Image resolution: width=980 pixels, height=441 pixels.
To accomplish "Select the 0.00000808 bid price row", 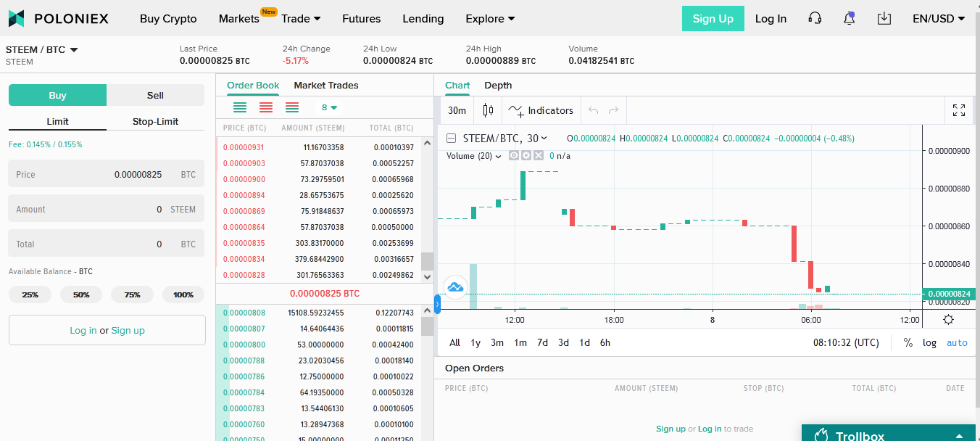I will pos(318,313).
